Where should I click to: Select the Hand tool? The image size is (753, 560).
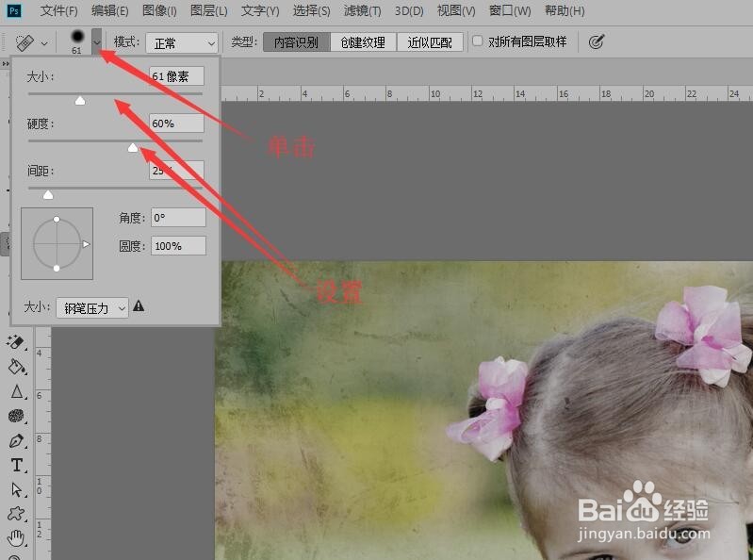16,538
